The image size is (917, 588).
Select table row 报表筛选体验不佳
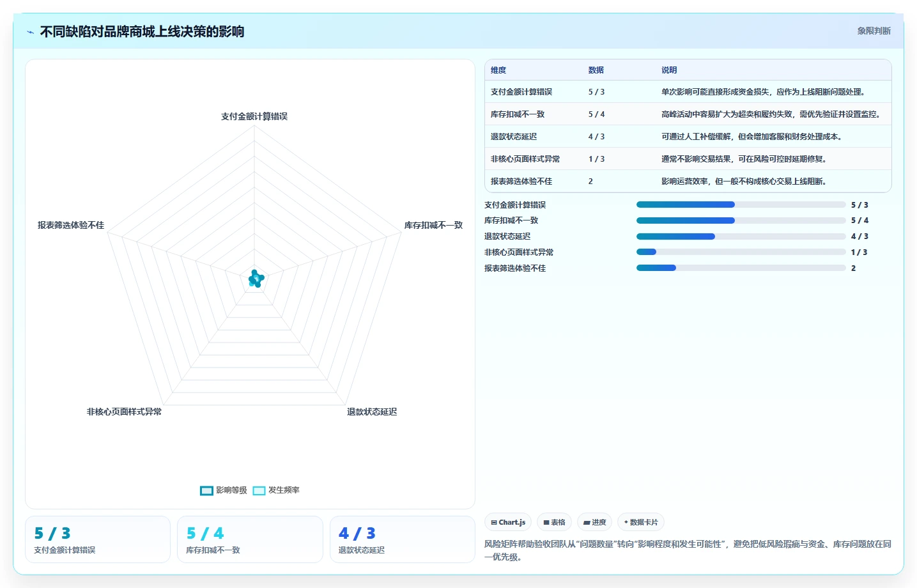(x=688, y=182)
